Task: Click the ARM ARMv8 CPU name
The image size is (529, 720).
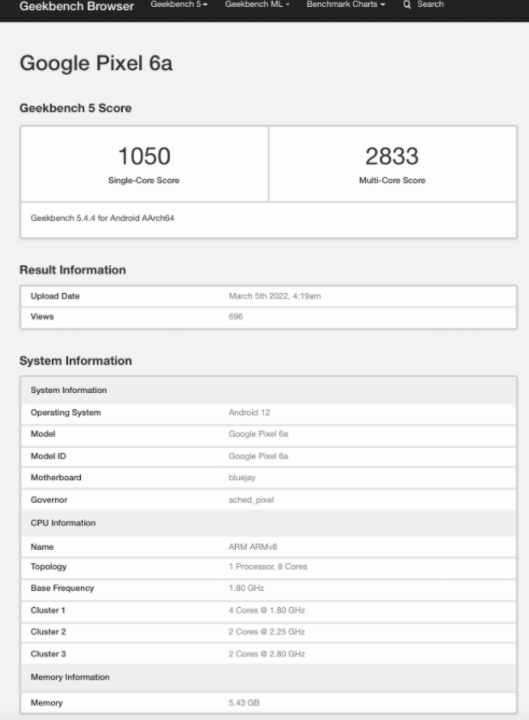Action: click(253, 547)
